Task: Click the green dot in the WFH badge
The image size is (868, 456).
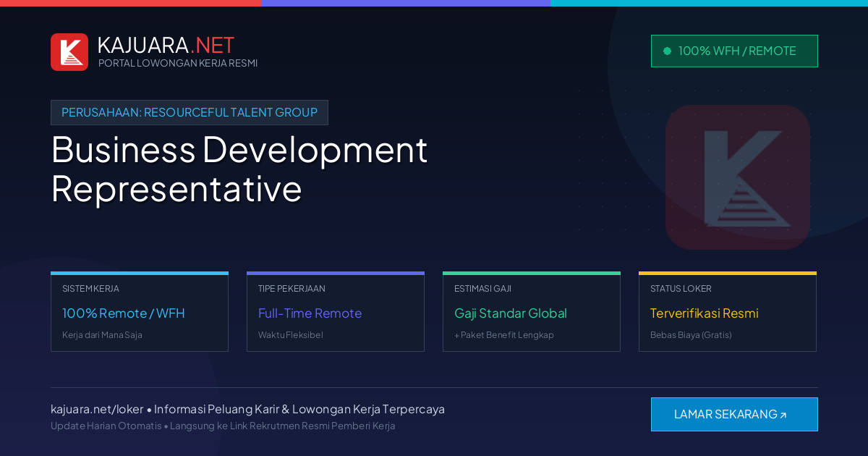Action: pos(667,51)
